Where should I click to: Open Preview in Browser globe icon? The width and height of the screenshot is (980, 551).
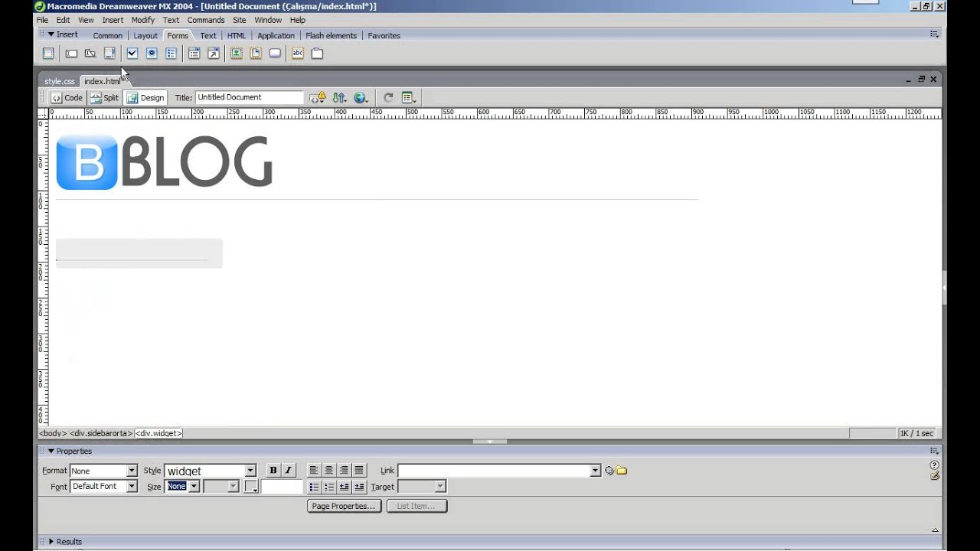click(361, 98)
